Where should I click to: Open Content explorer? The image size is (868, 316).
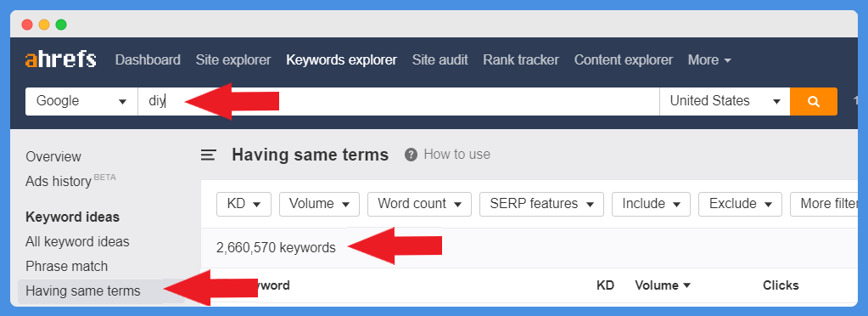pos(624,59)
